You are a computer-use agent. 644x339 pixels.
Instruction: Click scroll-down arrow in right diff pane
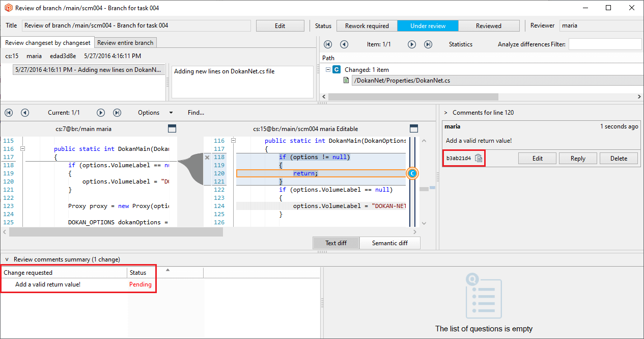coord(425,223)
